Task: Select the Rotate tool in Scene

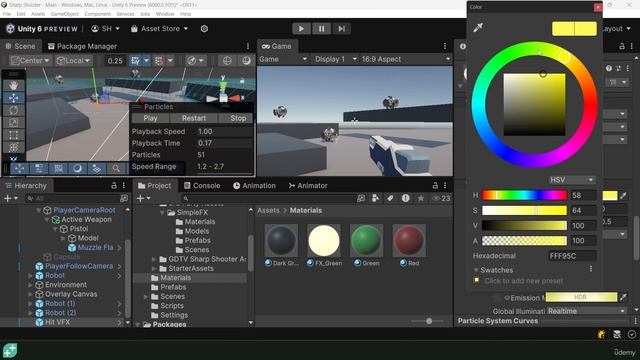Action: tap(13, 110)
